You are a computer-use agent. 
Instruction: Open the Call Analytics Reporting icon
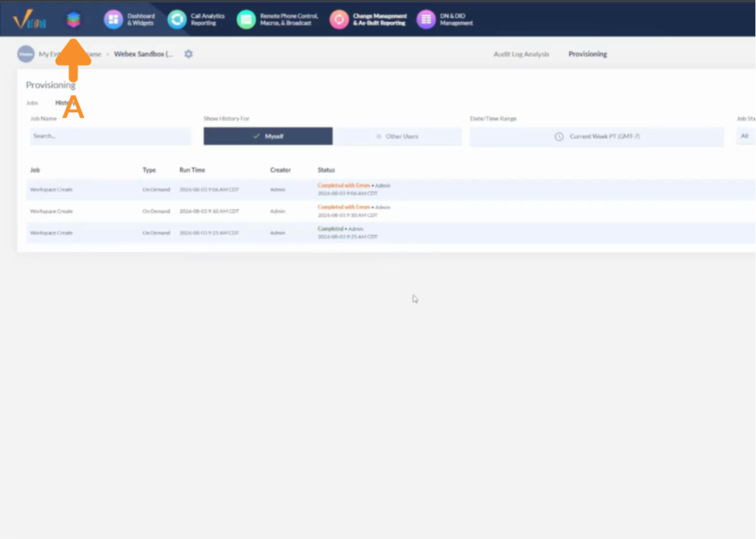pyautogui.click(x=177, y=19)
